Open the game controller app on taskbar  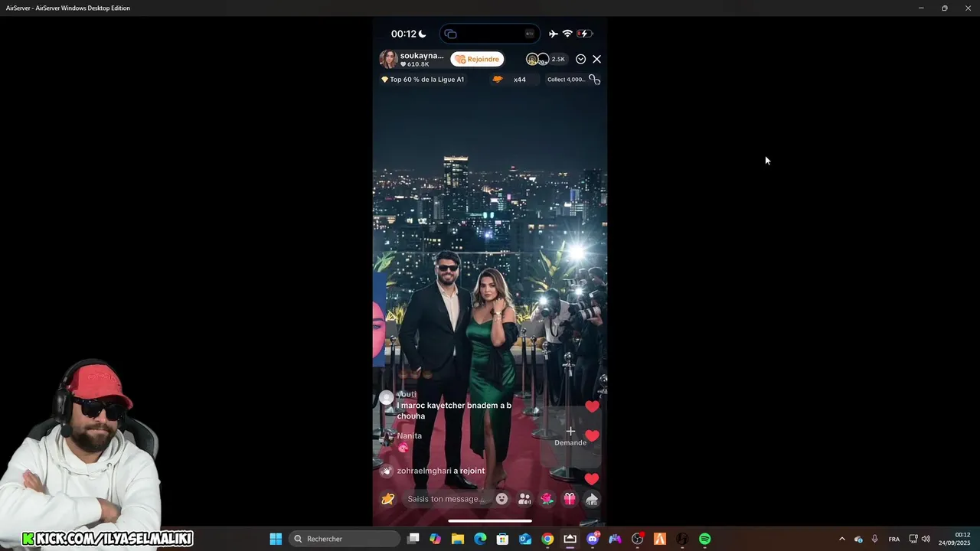(615, 539)
